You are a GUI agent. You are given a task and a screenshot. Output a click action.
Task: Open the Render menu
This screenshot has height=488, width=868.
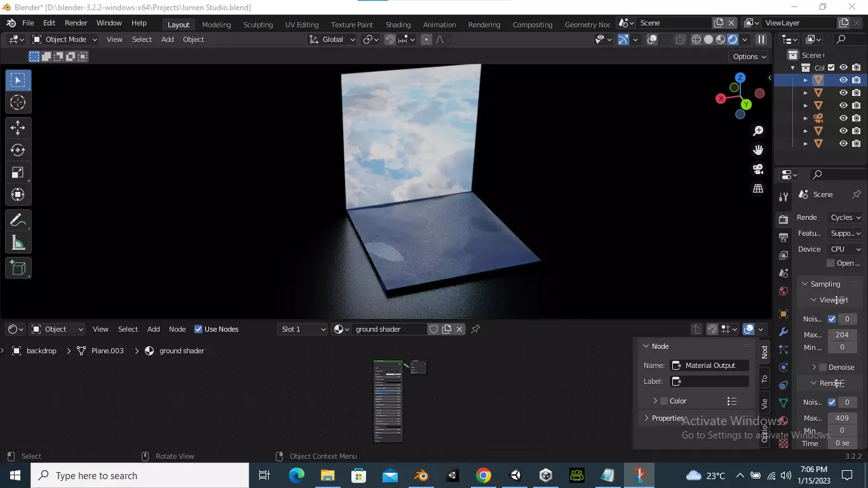point(76,23)
